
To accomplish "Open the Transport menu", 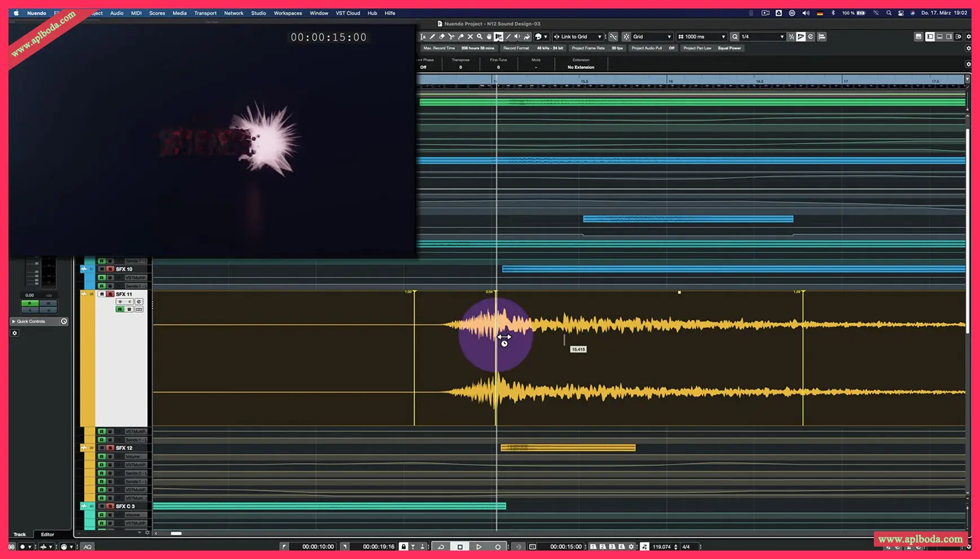I will point(205,13).
